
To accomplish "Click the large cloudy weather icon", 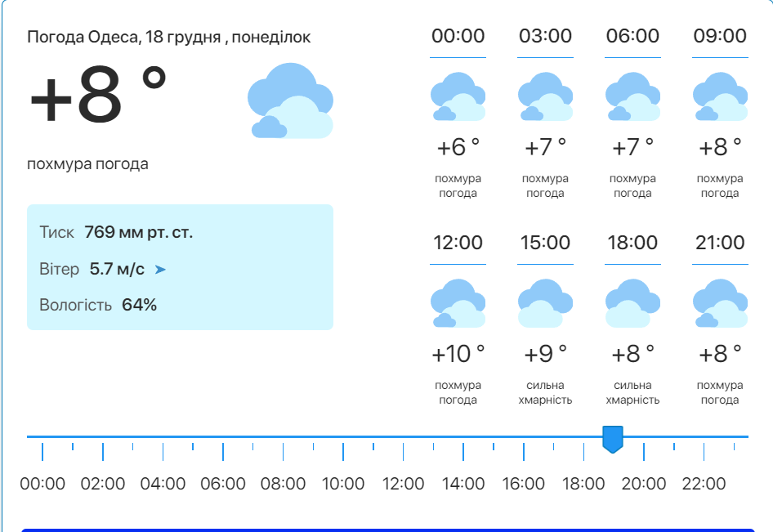I will pos(290,101).
